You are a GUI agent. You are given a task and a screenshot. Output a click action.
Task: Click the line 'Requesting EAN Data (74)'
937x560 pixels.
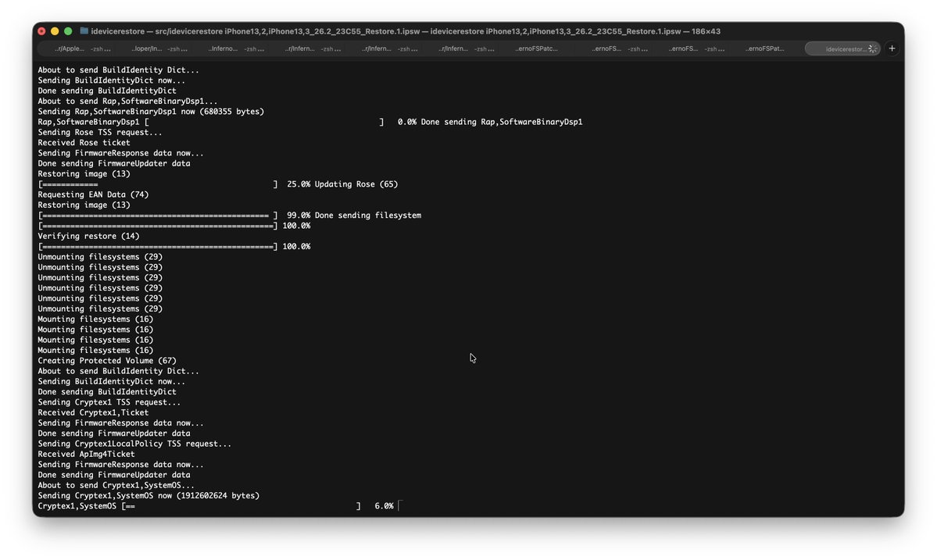coord(93,194)
